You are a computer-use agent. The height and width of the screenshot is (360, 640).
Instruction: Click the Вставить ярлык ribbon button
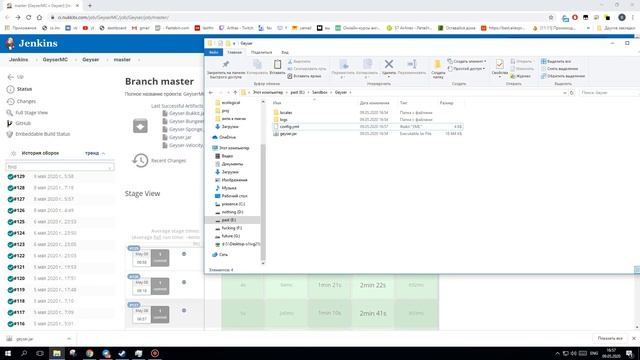coord(304,76)
